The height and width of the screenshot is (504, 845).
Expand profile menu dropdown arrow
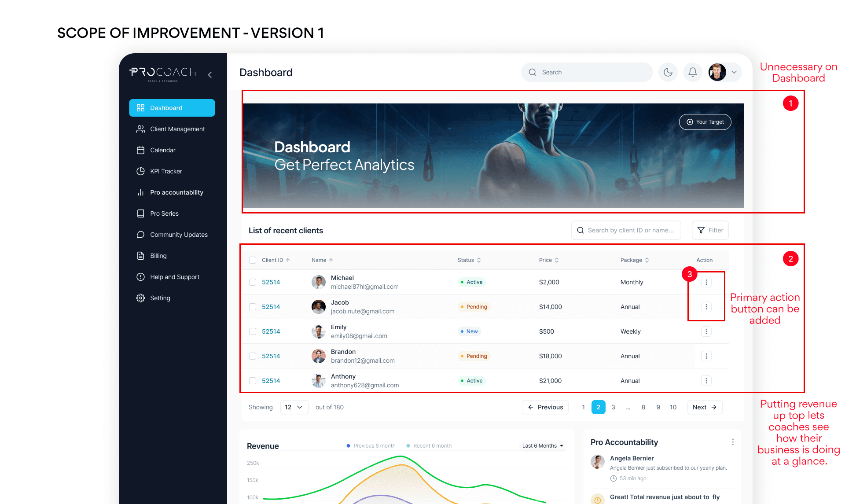point(734,72)
